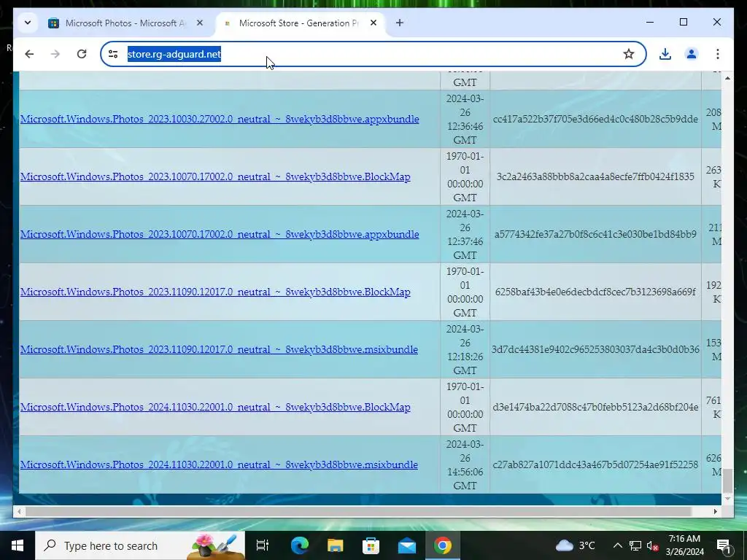747x560 pixels.
Task: Download Photos 2023.11090.12017.0 msixbundle link
Action: [x=219, y=349]
